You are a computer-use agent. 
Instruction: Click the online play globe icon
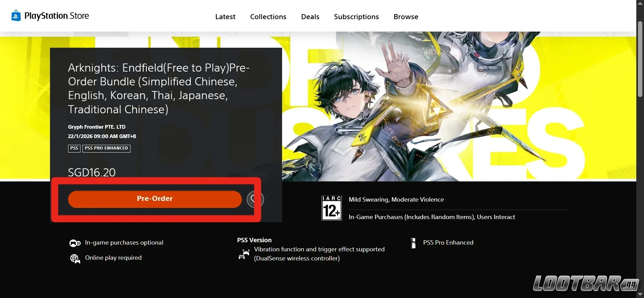[x=75, y=258]
